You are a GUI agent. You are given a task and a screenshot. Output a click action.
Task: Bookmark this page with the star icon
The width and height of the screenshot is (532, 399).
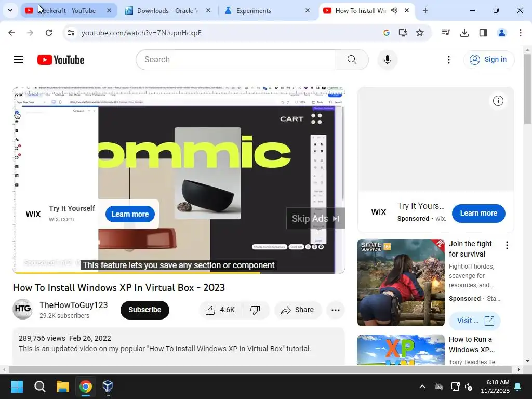[x=420, y=33]
